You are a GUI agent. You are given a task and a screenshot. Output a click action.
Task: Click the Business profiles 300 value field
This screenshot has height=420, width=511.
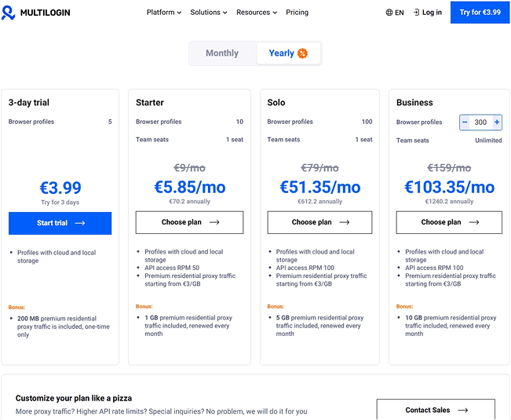pyautogui.click(x=480, y=122)
